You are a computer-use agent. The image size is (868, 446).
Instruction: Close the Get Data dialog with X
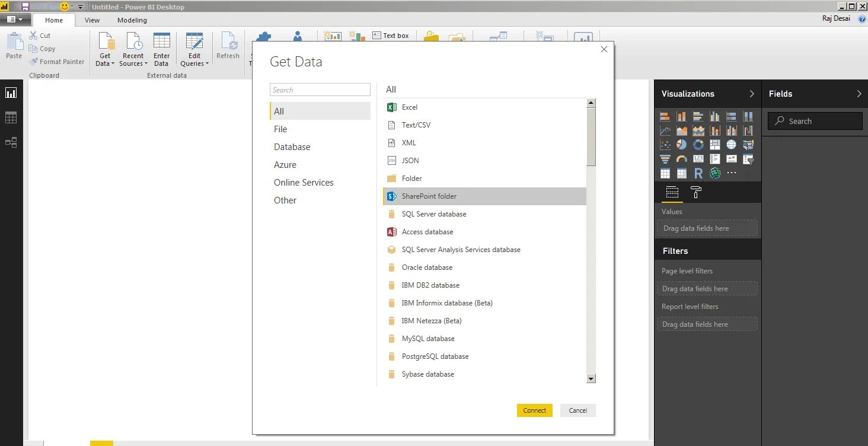(x=604, y=49)
